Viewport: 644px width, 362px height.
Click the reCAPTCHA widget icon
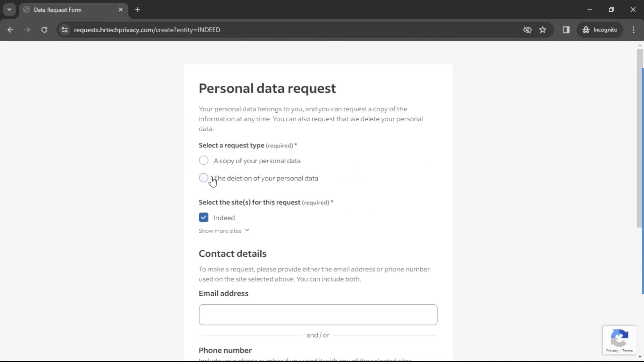619,340
